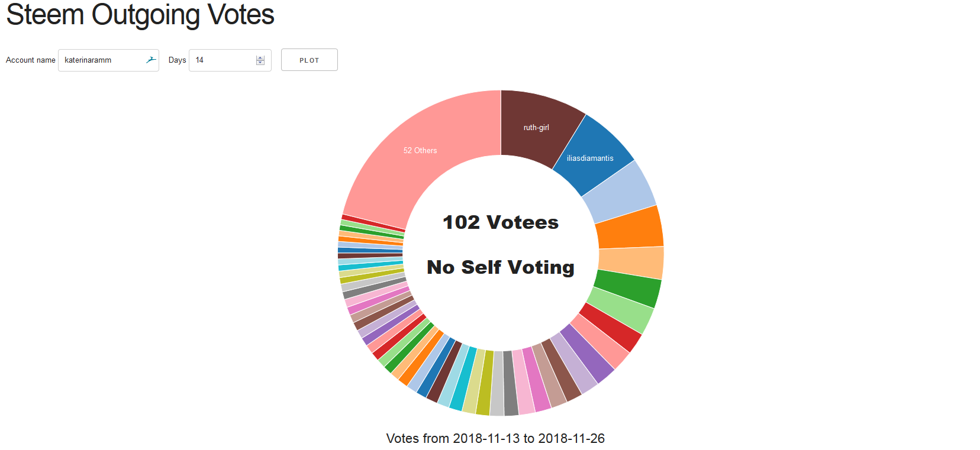
Task: Click the large light green slice on right
Action: 621,310
